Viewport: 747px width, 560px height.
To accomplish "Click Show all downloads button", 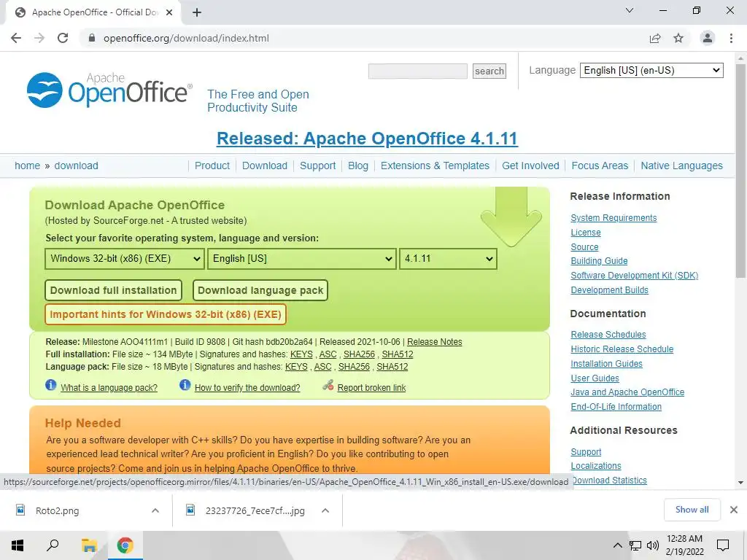I will click(x=692, y=510).
